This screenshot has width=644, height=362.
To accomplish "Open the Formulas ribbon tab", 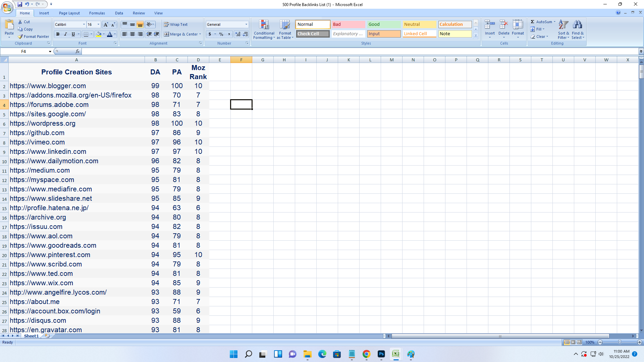I will 97,13.
